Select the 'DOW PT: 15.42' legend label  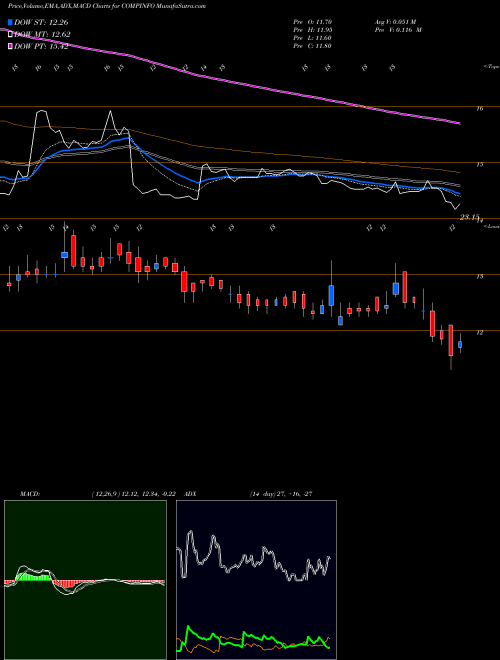click(41, 46)
